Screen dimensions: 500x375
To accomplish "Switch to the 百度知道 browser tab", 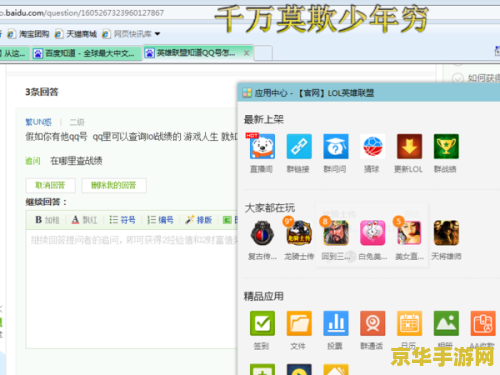I will pyautogui.click(x=87, y=53).
